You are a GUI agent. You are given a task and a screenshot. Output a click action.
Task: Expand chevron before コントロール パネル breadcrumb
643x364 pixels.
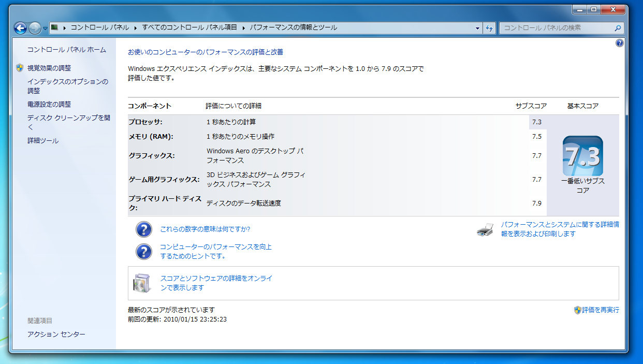click(x=65, y=28)
